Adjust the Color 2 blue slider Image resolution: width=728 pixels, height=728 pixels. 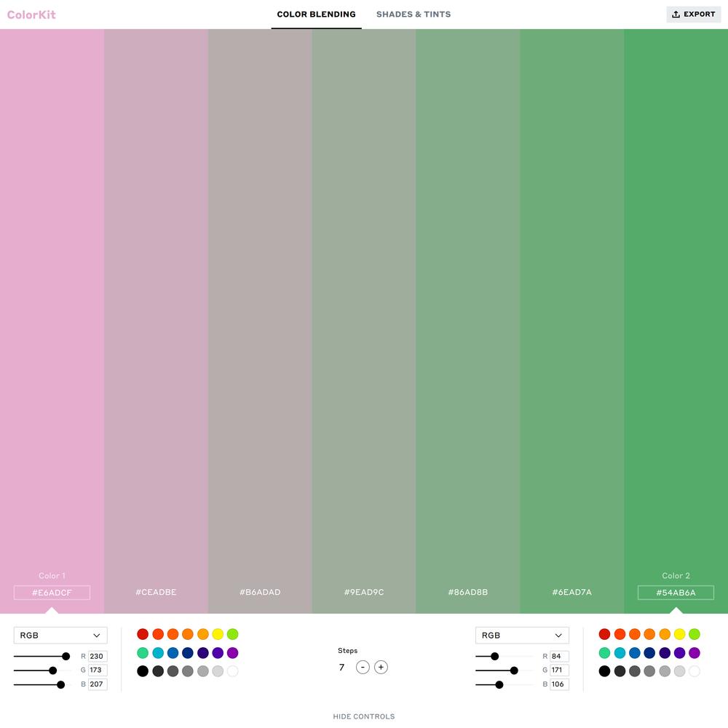505,684
